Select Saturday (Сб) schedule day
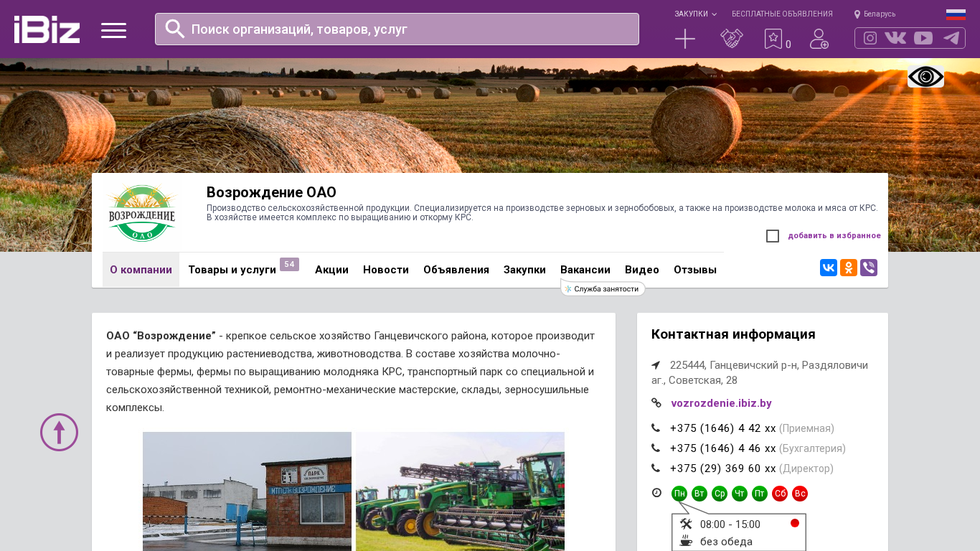 coord(780,494)
